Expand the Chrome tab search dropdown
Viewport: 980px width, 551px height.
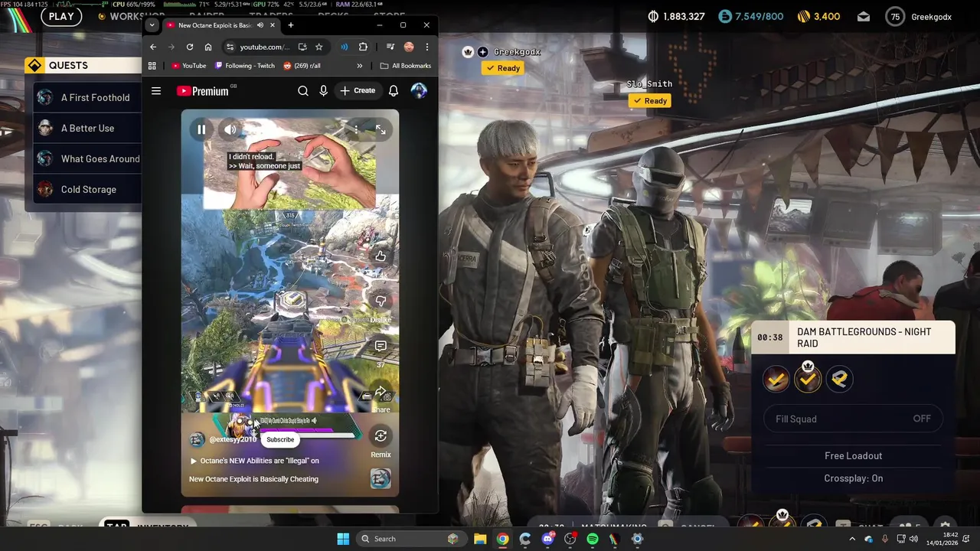pos(152,25)
